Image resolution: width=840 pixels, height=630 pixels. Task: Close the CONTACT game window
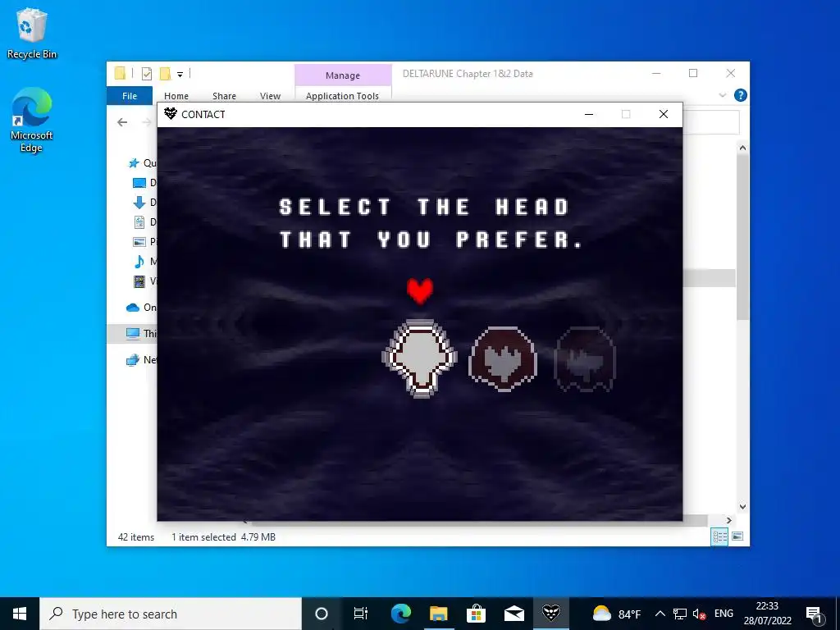click(663, 114)
